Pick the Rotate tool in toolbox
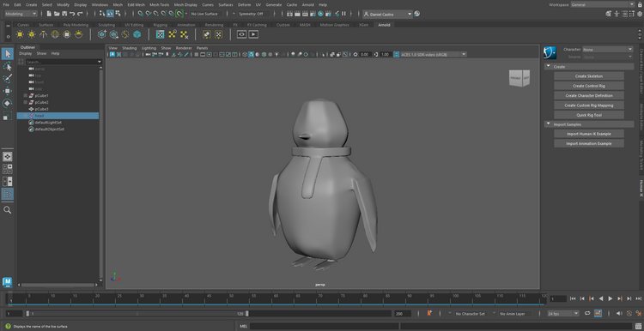Image resolution: width=644 pixels, height=331 pixels. (x=8, y=104)
